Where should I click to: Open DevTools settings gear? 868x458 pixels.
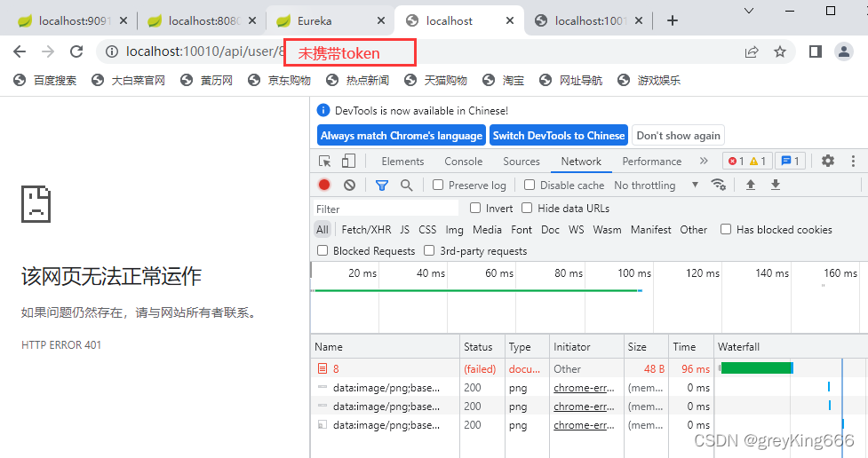coord(828,161)
